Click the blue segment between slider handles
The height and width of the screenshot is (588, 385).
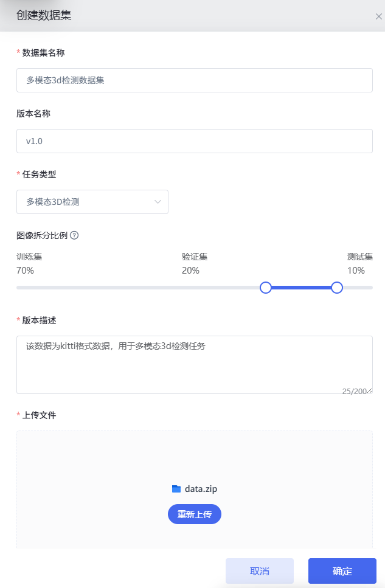click(x=301, y=288)
